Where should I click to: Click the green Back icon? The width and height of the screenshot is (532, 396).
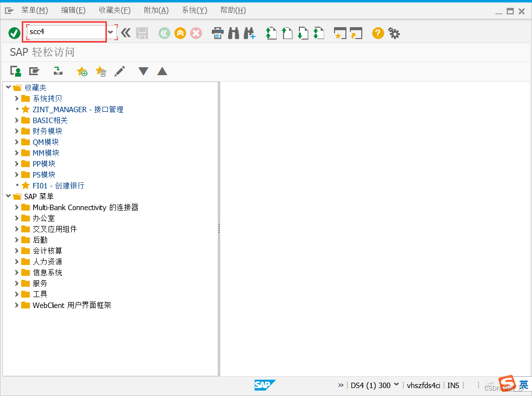tap(164, 33)
